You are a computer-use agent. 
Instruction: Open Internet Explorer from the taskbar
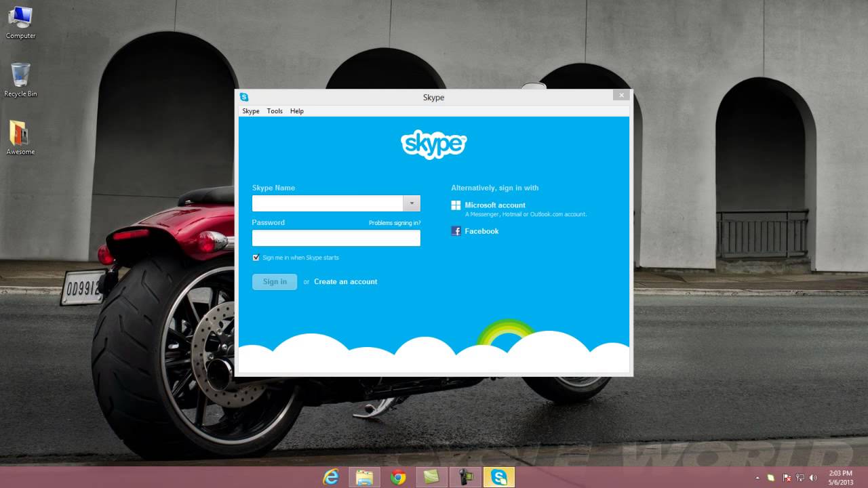click(x=331, y=477)
